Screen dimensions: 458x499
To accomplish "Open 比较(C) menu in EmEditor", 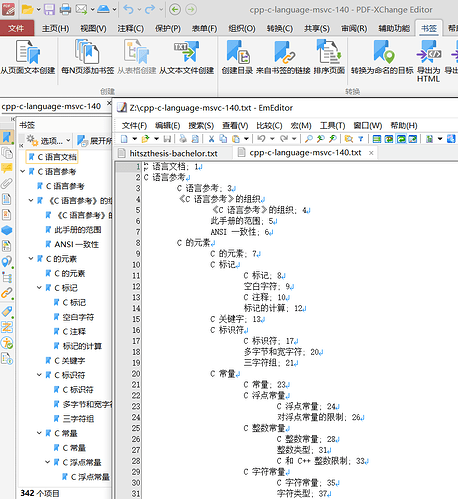I will [x=269, y=126].
